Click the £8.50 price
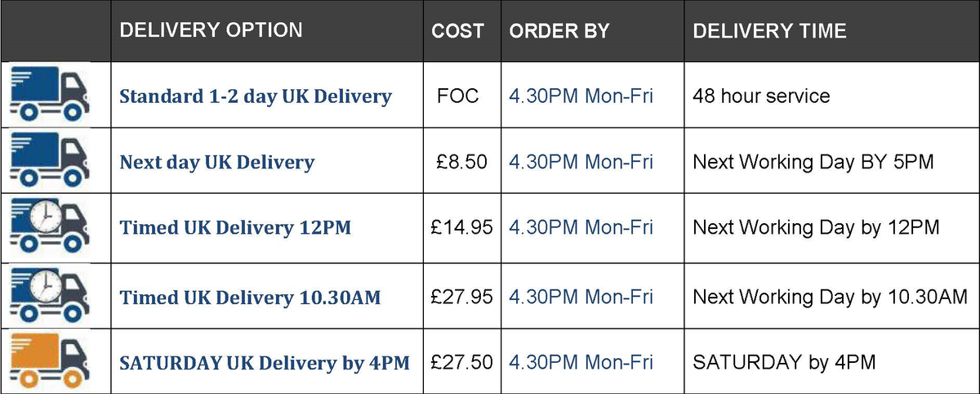The height and width of the screenshot is (394, 980). tap(462, 162)
